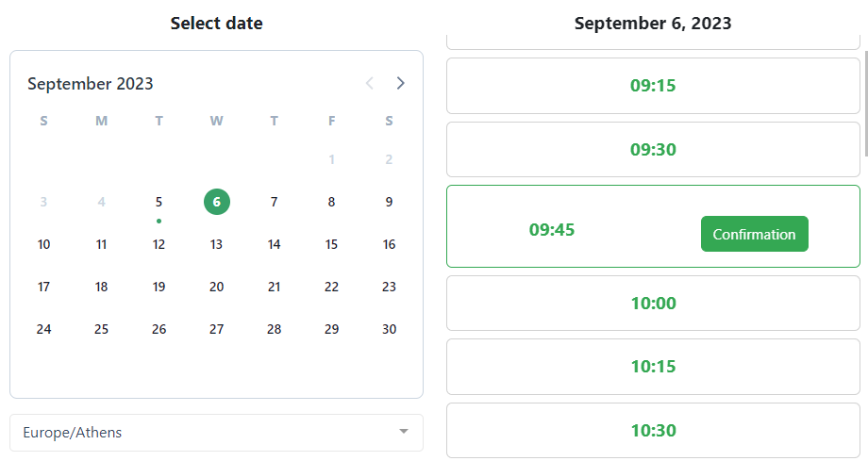Choose the 10:30 time slot
This screenshot has width=868, height=461.
click(x=653, y=431)
